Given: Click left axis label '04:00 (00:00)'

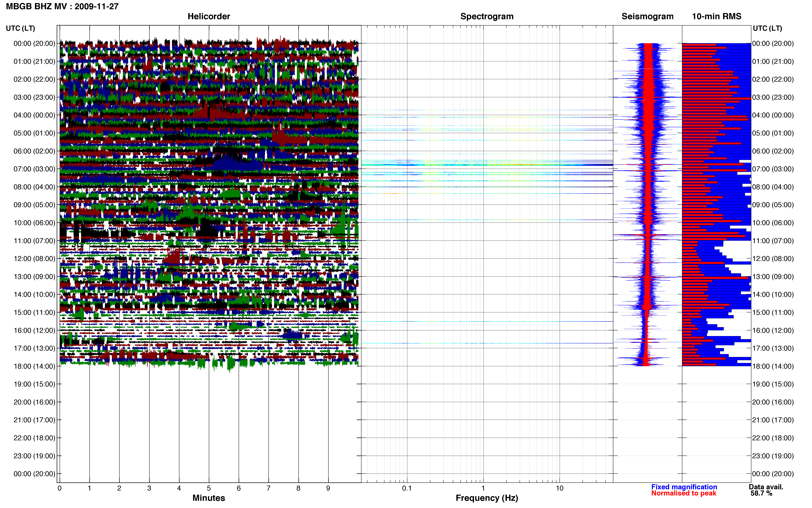Looking at the screenshot, I should coord(34,115).
